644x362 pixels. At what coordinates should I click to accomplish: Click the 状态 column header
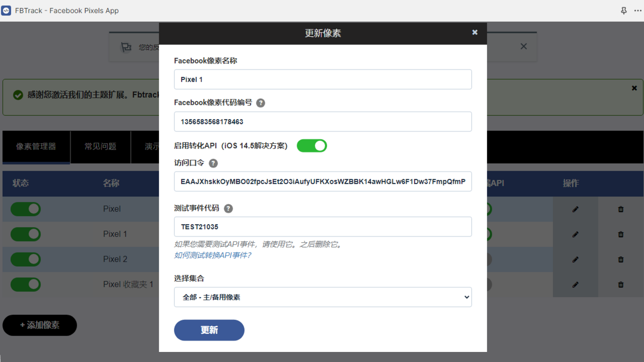21,183
